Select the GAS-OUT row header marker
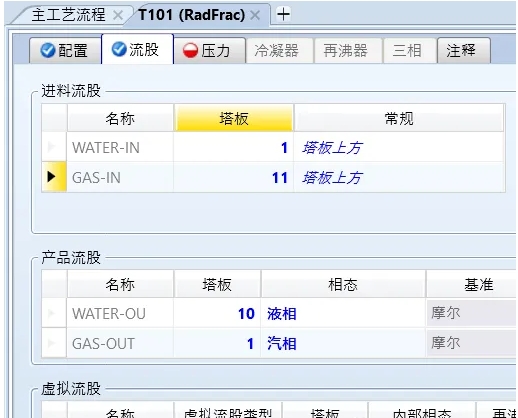This screenshot has width=518, height=418. coord(54,343)
